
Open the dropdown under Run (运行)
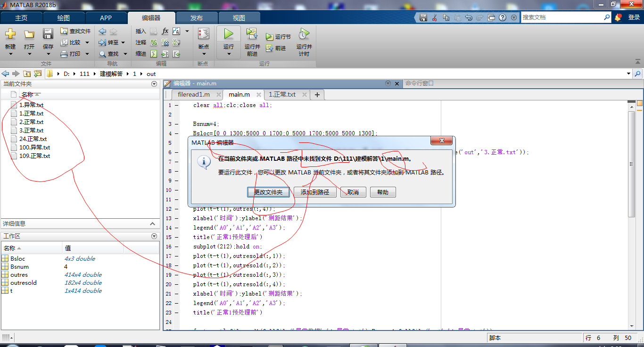tap(229, 54)
